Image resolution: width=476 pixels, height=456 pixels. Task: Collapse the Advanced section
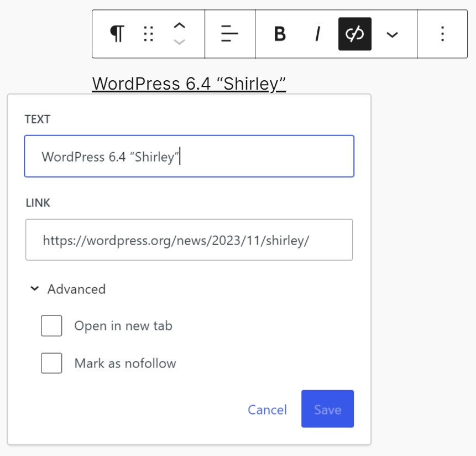coord(34,288)
